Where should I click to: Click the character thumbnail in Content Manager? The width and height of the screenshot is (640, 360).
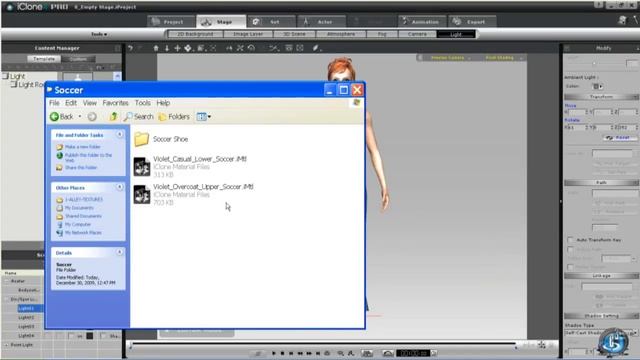coord(78,76)
